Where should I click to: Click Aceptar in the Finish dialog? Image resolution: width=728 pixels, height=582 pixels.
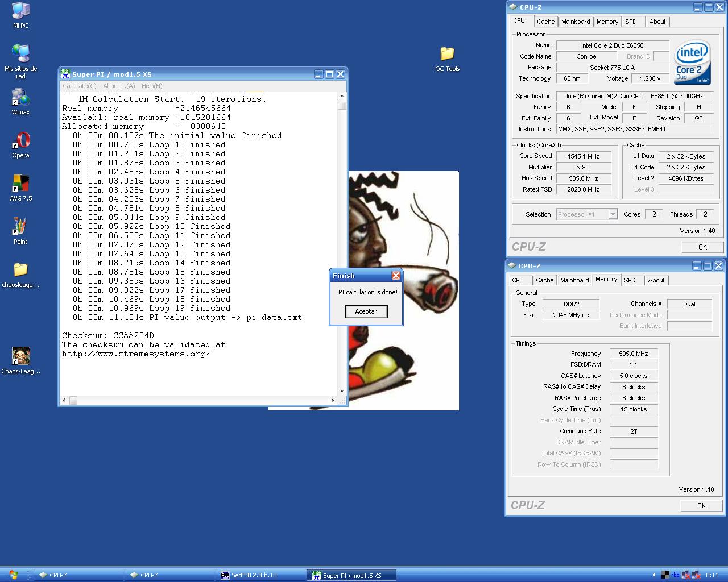pyautogui.click(x=366, y=311)
